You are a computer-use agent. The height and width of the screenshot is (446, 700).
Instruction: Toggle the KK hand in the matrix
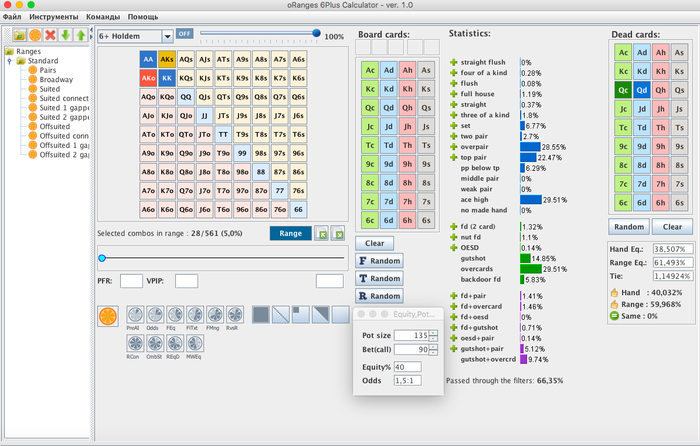(167, 78)
